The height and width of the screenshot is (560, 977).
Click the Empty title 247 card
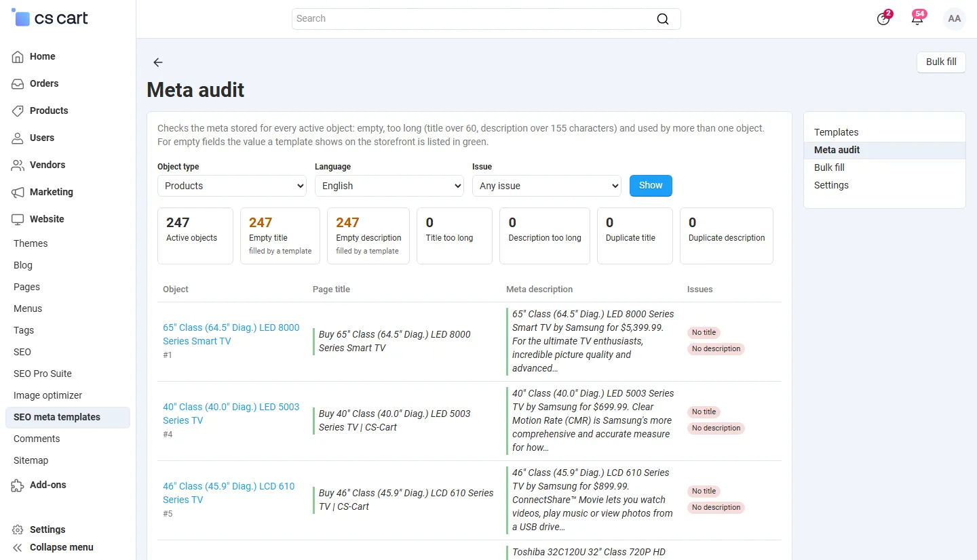click(280, 236)
